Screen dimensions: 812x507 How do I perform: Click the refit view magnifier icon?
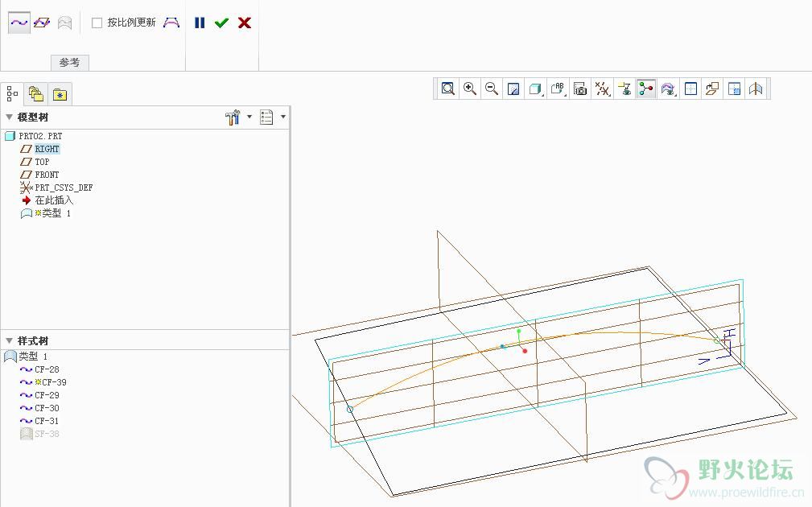point(448,89)
